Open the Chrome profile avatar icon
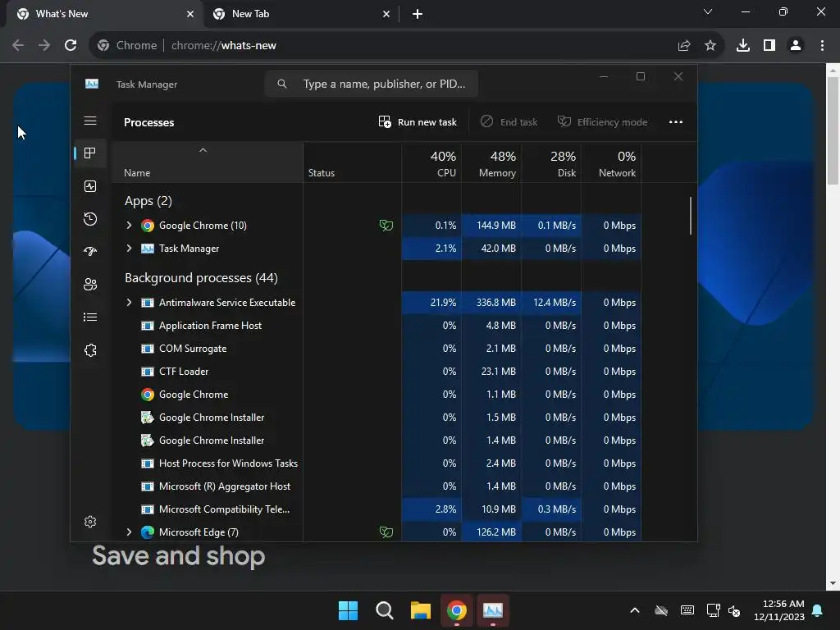Viewport: 840px width, 630px height. tap(796, 46)
